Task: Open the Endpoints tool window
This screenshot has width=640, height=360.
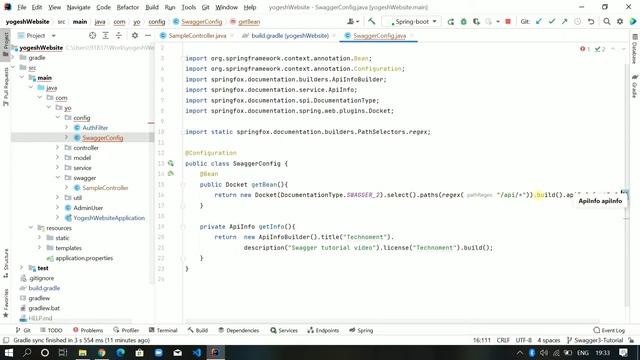Action: pyautogui.click(x=323, y=330)
